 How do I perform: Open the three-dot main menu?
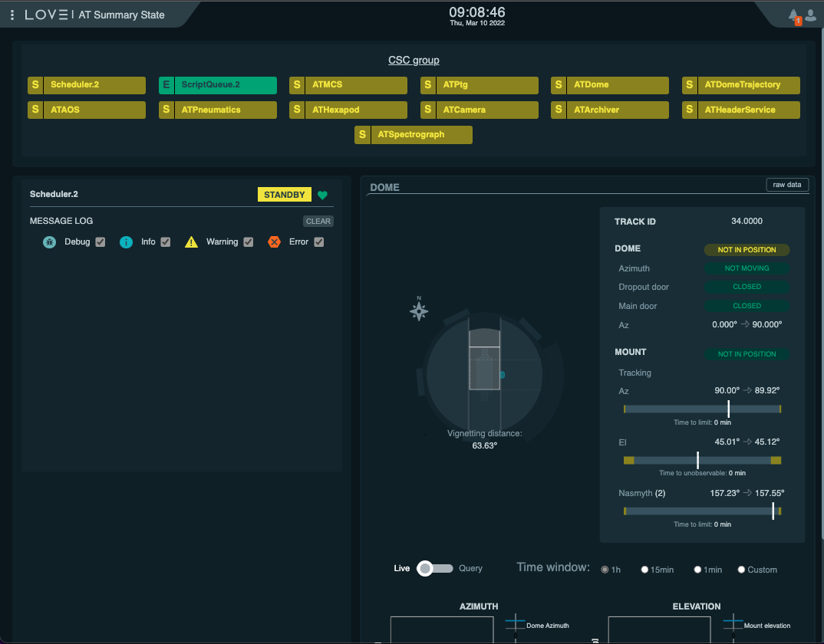pos(12,15)
